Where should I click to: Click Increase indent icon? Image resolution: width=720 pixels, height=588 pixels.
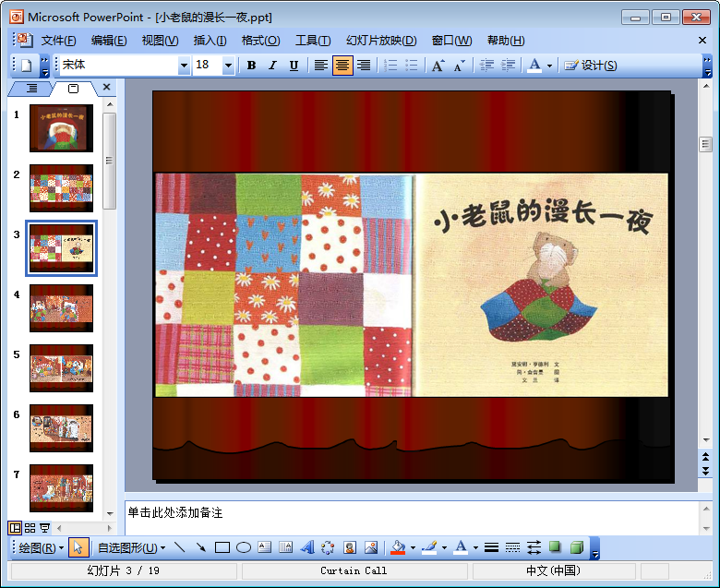508,66
